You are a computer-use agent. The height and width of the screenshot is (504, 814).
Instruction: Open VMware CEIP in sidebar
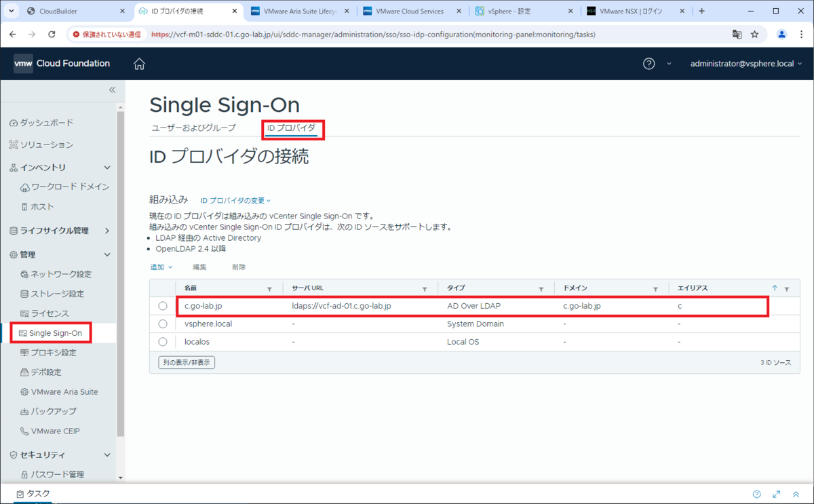point(52,431)
